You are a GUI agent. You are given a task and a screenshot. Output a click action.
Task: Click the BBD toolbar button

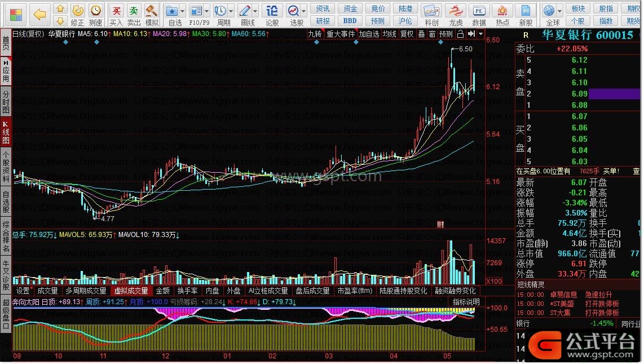[x=350, y=20]
